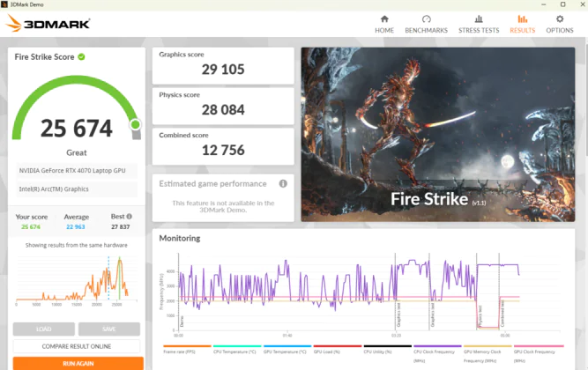Click the Physics score value 28 084

[223, 110]
